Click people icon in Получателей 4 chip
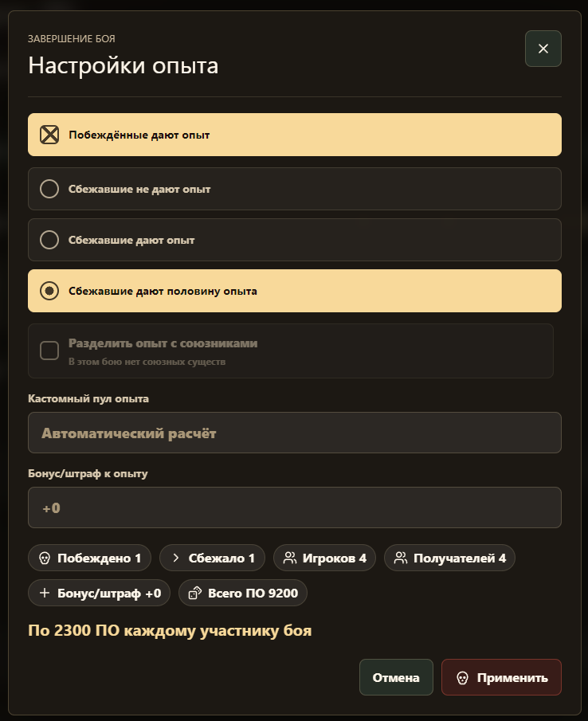The height and width of the screenshot is (721, 588). (x=401, y=558)
